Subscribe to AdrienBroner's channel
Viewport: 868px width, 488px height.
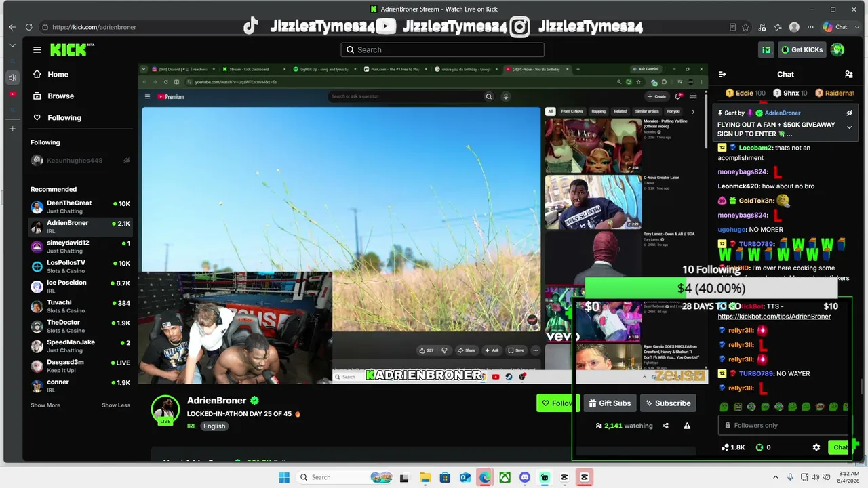pyautogui.click(x=668, y=403)
